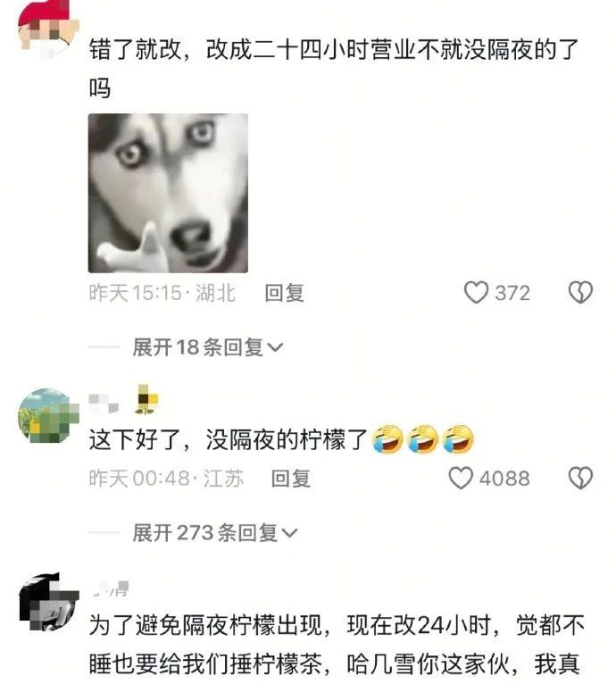This screenshot has height=684, width=616.
Task: Expand 展开18条回复 replies
Action: [x=208, y=347]
